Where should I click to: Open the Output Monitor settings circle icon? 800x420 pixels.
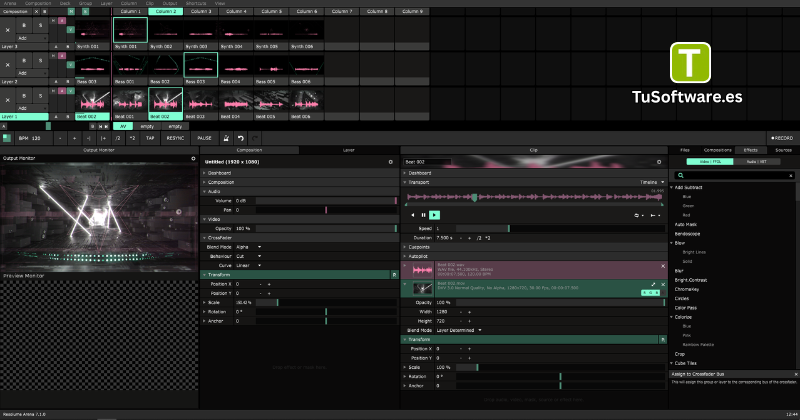[193, 158]
